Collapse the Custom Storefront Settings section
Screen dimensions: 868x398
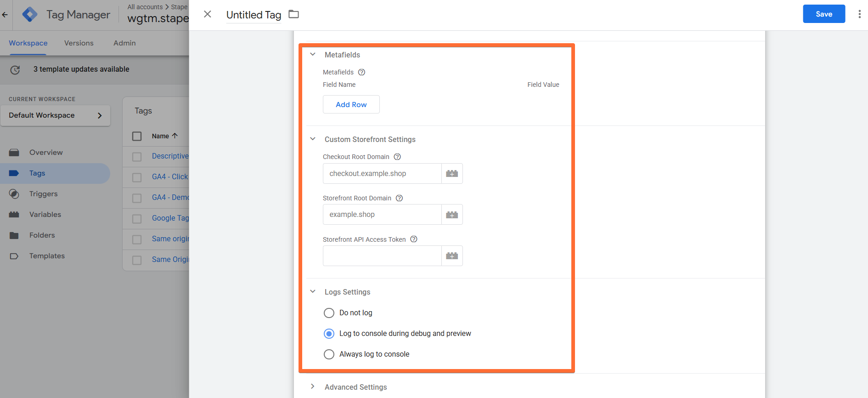click(x=313, y=139)
